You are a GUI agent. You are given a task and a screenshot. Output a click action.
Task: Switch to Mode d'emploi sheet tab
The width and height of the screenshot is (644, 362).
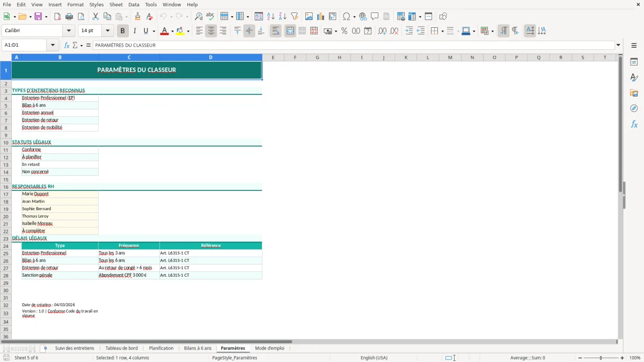coord(269,348)
